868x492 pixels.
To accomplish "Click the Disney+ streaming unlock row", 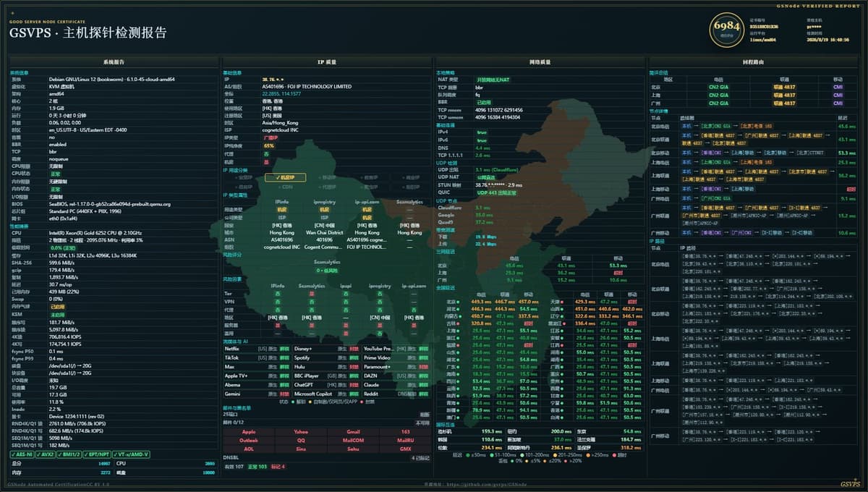I will click(x=326, y=349).
